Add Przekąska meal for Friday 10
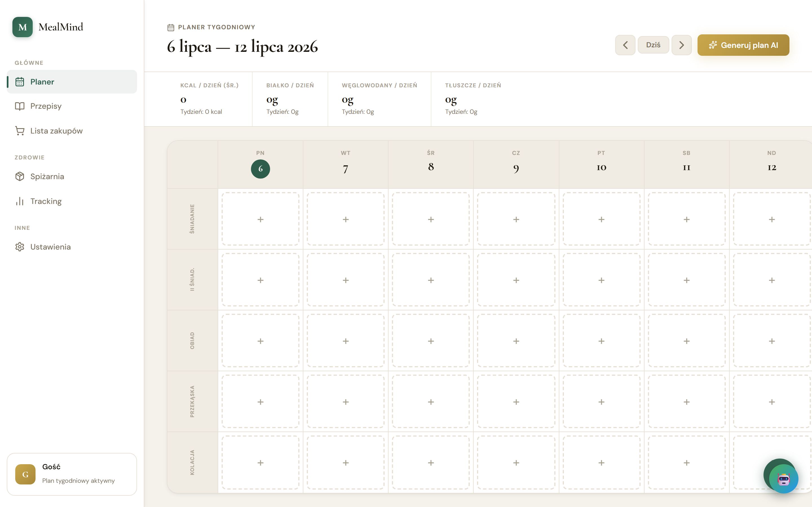 pyautogui.click(x=601, y=402)
